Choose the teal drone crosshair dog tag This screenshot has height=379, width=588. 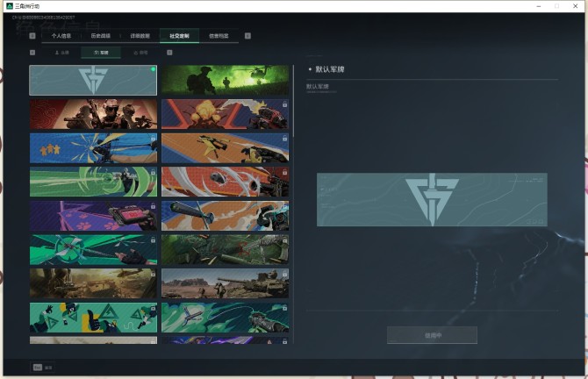click(x=93, y=250)
